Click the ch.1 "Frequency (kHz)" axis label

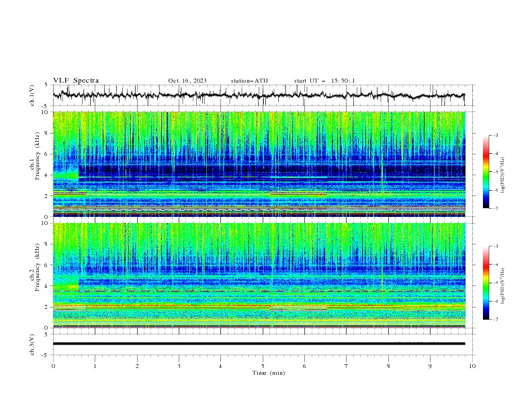click(38, 156)
